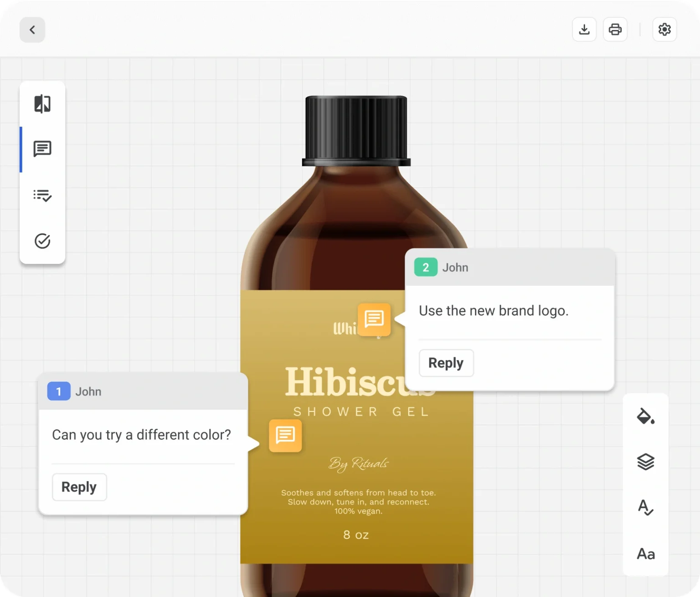
Task: Reply to the brand logo comment
Action: (x=446, y=363)
